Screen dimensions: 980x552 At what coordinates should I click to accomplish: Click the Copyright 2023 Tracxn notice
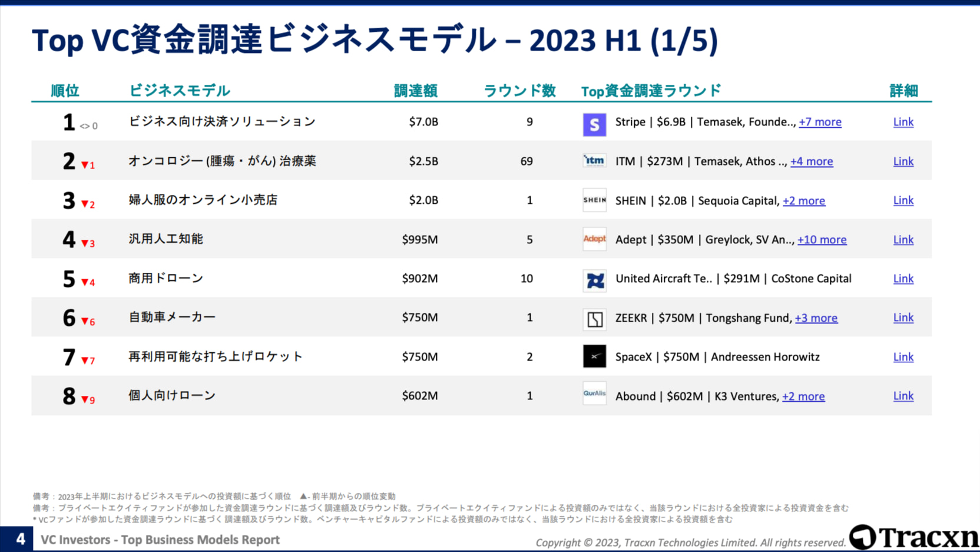click(x=690, y=543)
